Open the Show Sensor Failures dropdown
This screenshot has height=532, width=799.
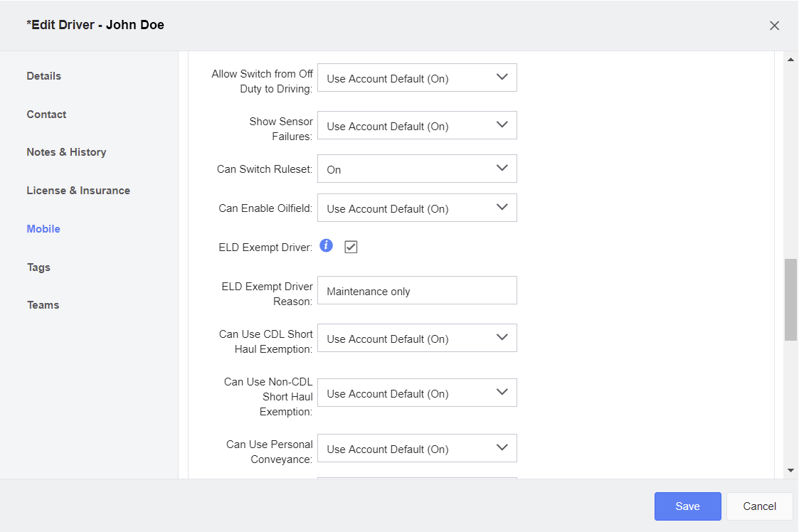(417, 125)
